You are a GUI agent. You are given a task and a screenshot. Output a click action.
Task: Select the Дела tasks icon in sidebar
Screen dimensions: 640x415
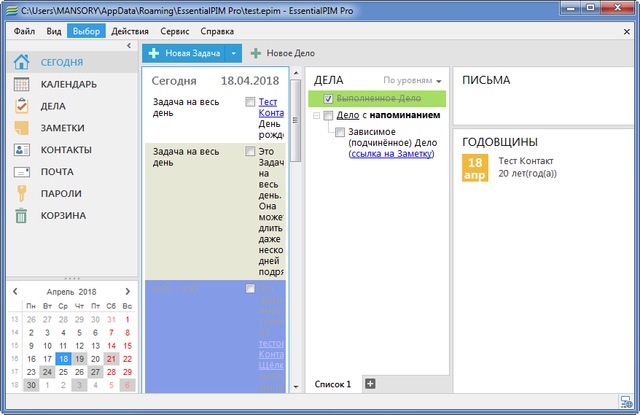[x=22, y=106]
